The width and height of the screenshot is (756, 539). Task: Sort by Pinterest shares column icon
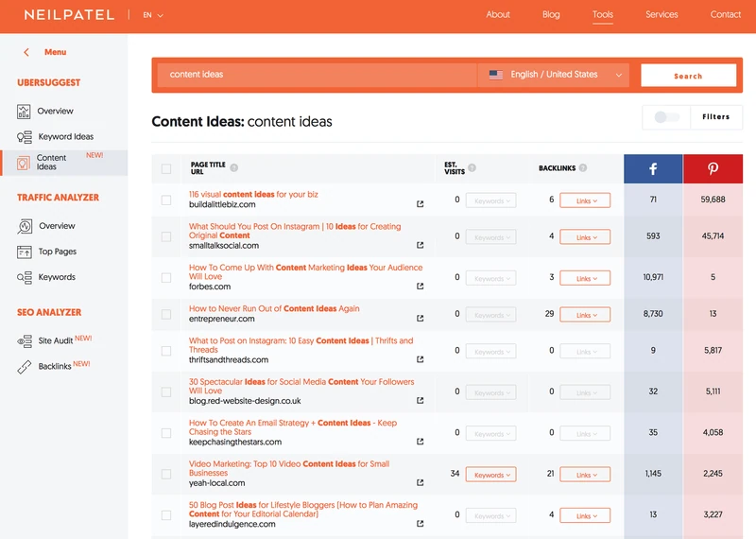[x=713, y=169]
